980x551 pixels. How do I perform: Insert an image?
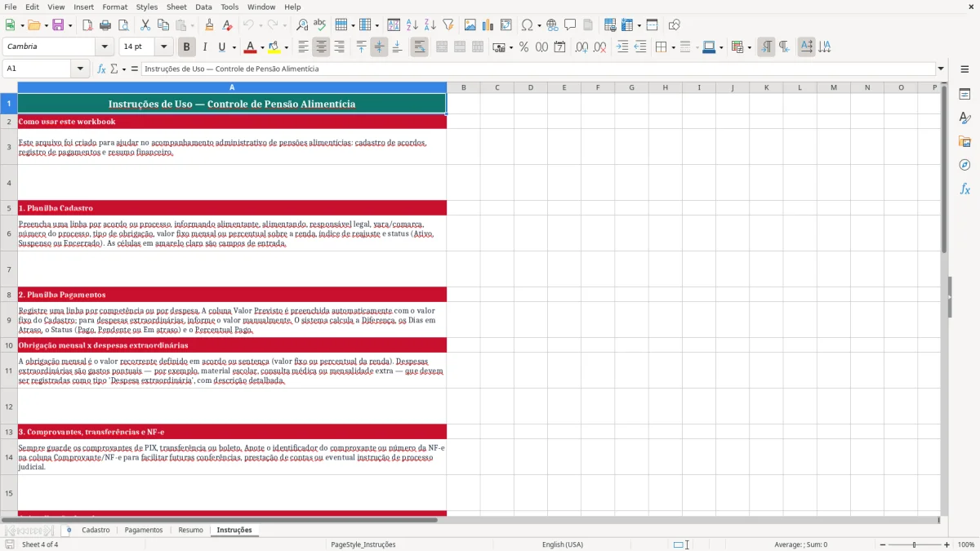(470, 25)
